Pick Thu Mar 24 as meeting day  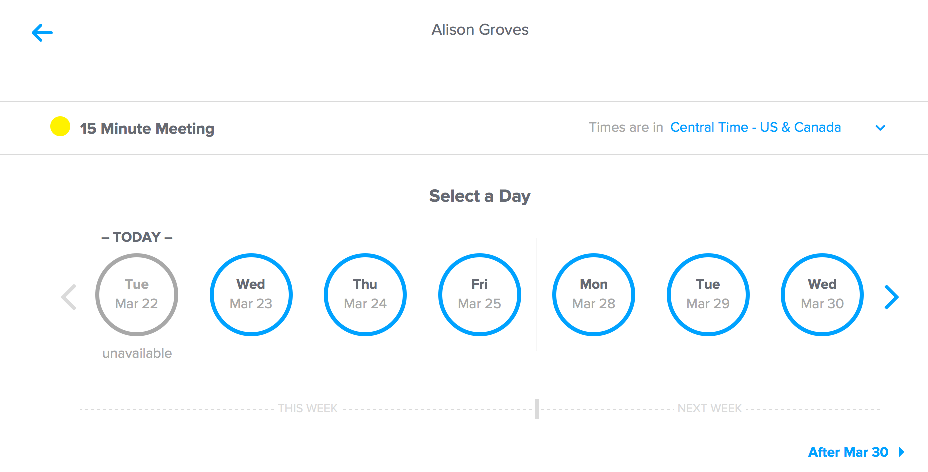pos(365,295)
